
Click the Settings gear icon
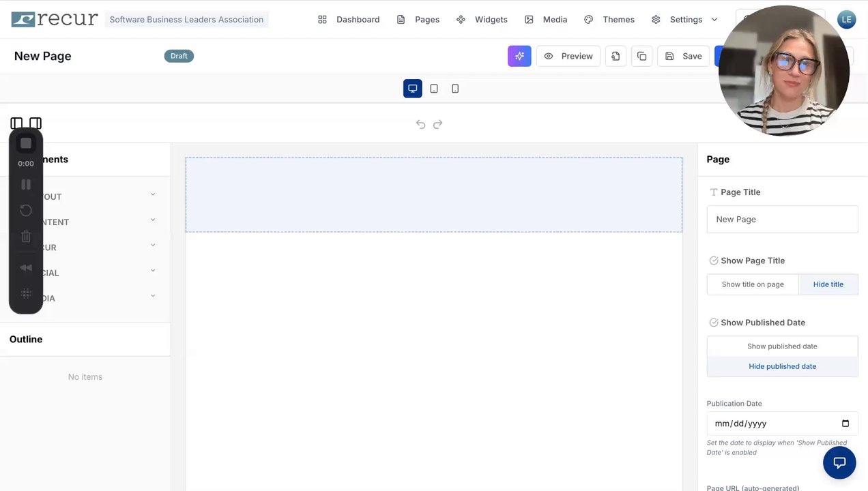pyautogui.click(x=656, y=19)
